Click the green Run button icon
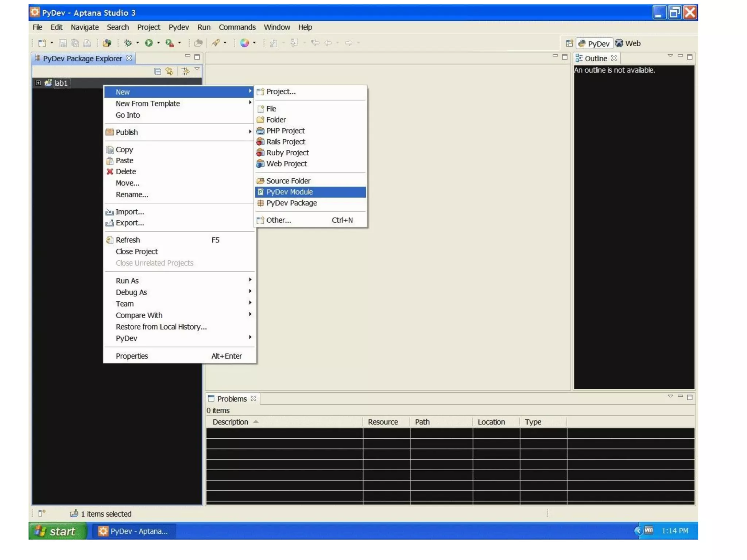The width and height of the screenshot is (747, 560). pos(149,43)
